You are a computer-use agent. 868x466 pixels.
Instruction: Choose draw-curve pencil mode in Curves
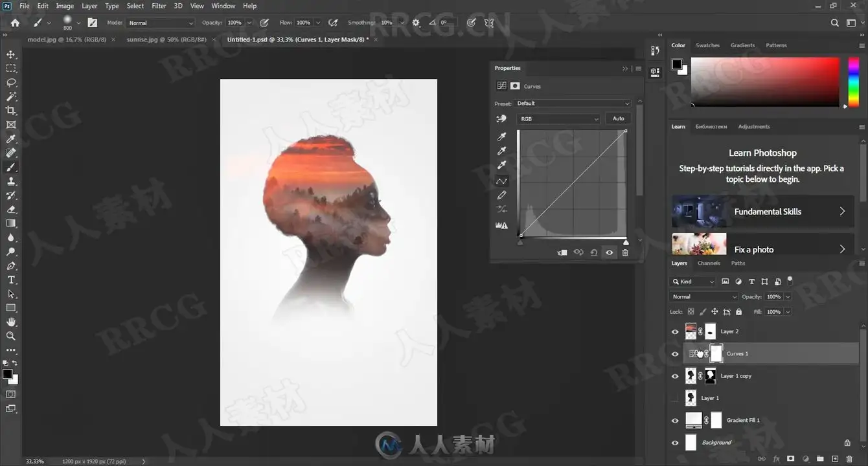(x=501, y=195)
